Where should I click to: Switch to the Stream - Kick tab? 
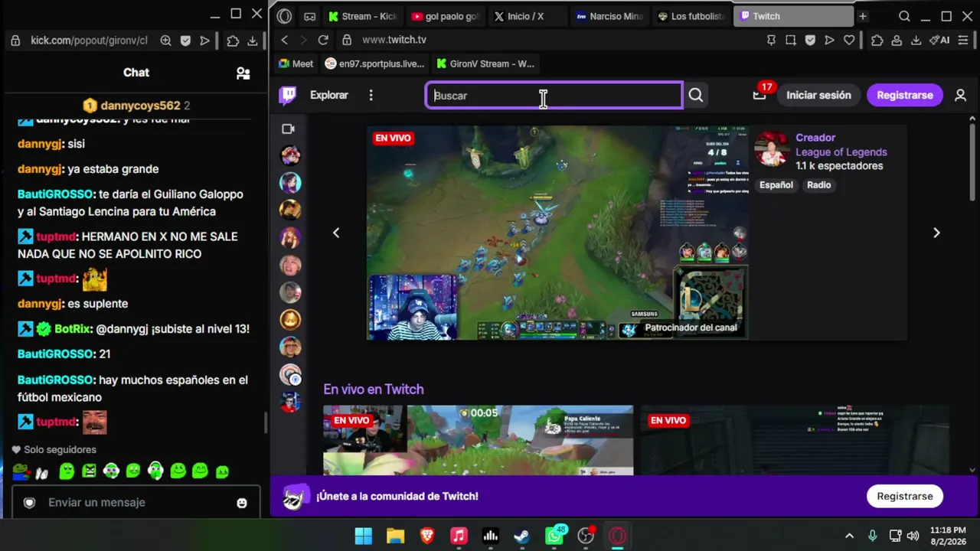[x=362, y=16]
